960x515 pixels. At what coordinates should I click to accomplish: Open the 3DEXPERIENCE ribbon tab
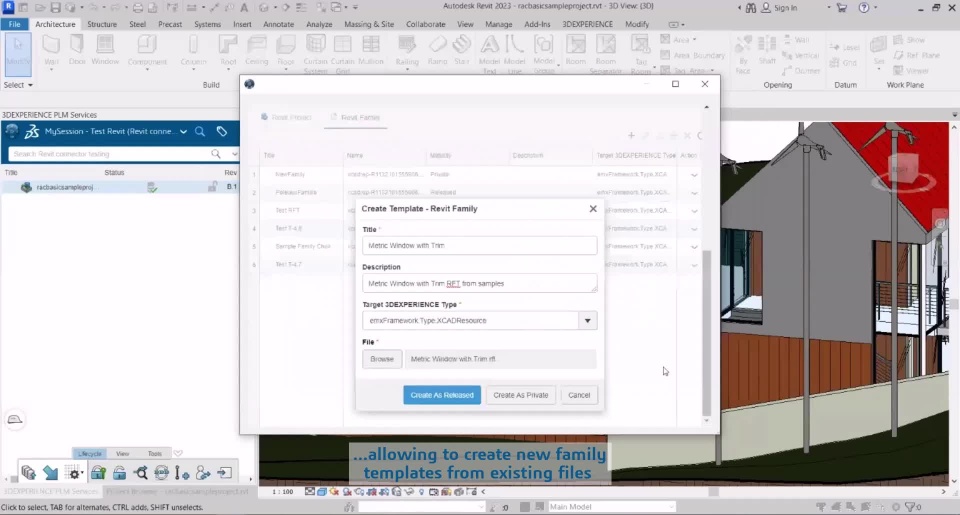point(587,24)
